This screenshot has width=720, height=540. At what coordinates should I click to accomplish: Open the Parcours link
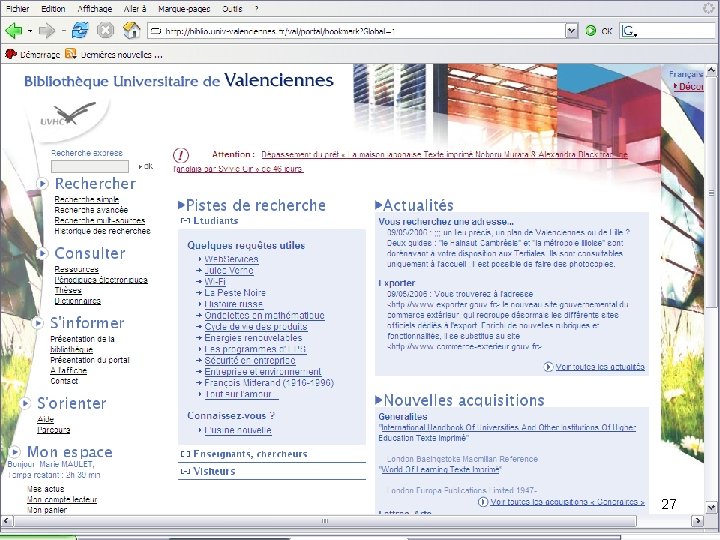pos(54,430)
